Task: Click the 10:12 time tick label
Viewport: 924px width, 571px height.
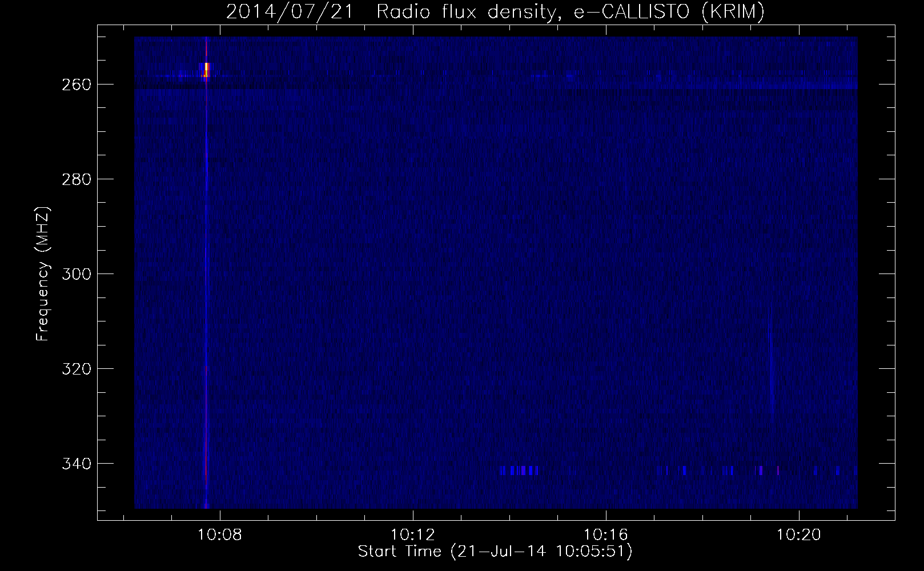Action: point(413,535)
